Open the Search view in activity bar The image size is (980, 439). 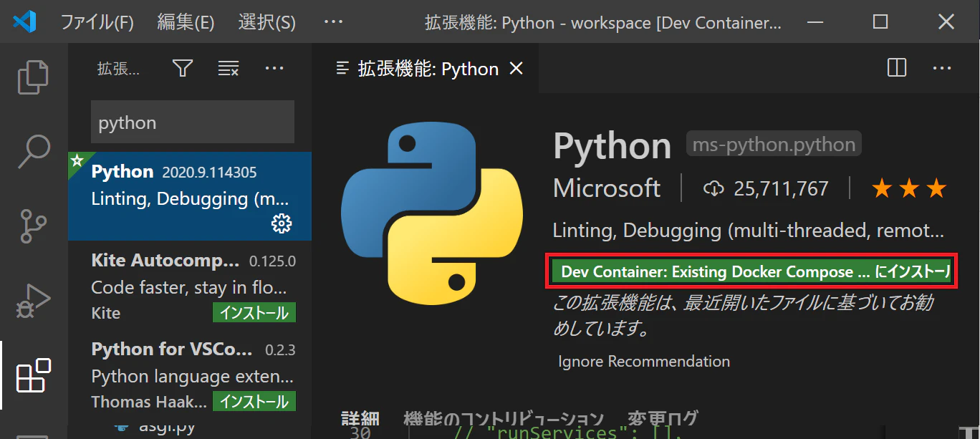pos(34,151)
